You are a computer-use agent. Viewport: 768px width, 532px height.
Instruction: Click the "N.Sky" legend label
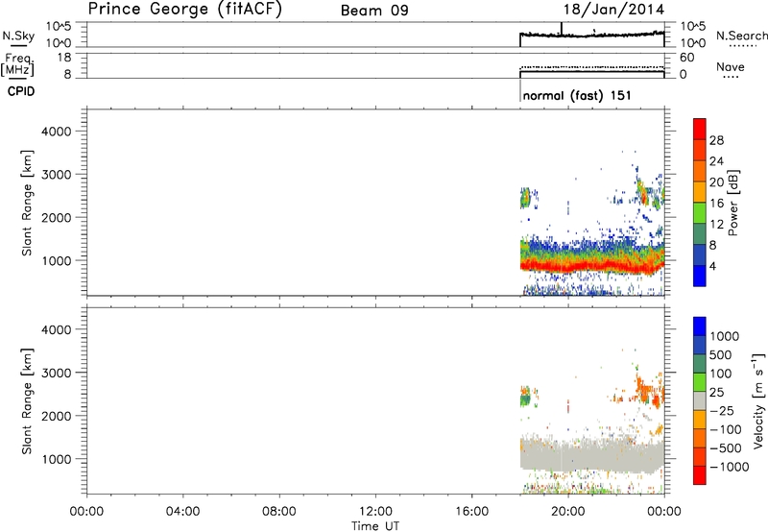(x=18, y=36)
